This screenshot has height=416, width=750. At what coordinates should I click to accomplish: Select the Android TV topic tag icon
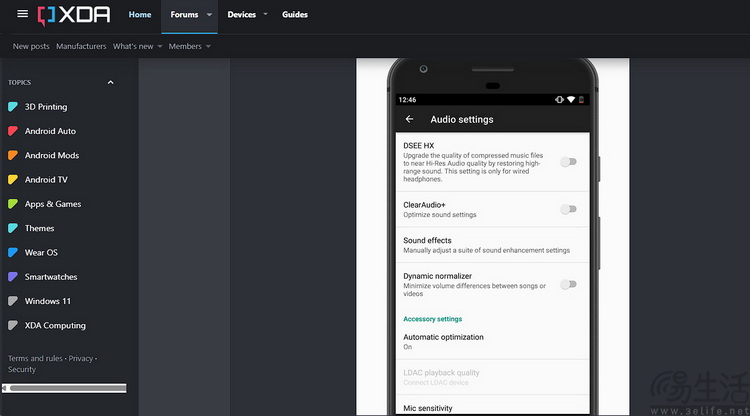point(13,180)
